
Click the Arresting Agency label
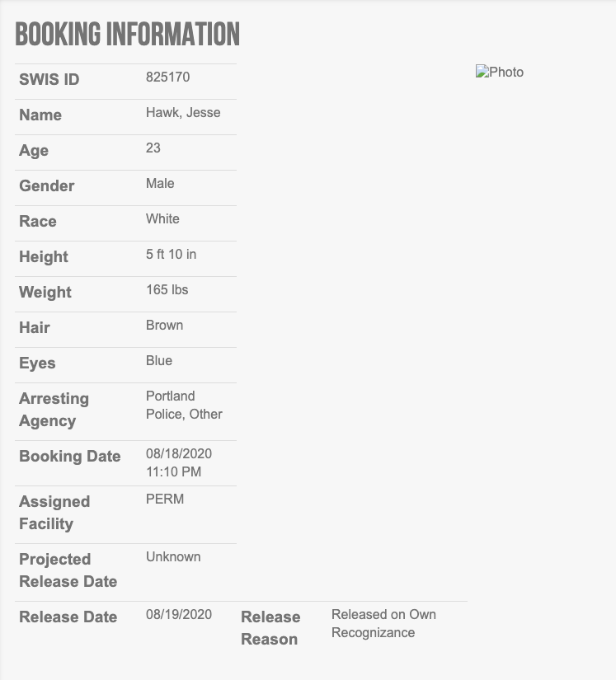pyautogui.click(x=54, y=410)
